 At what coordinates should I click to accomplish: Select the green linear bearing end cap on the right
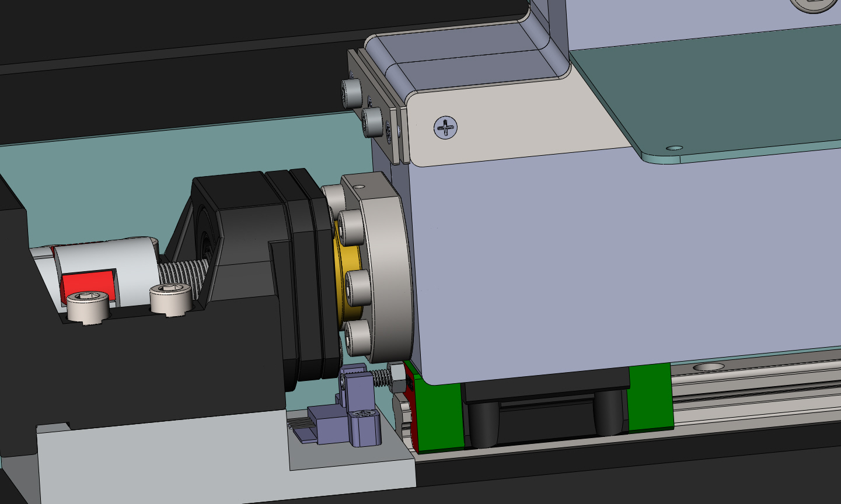pyautogui.click(x=650, y=397)
